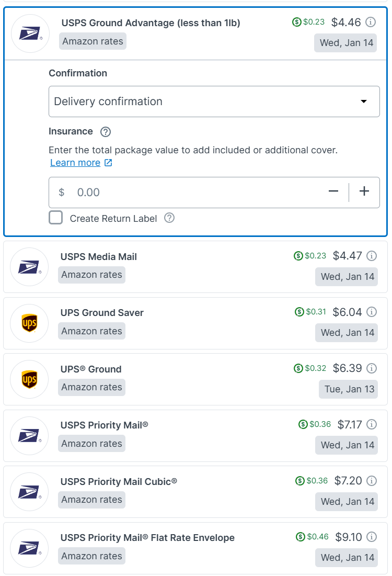
Task: Click the UPS logo for UPS® Ground
Action: pyautogui.click(x=29, y=379)
